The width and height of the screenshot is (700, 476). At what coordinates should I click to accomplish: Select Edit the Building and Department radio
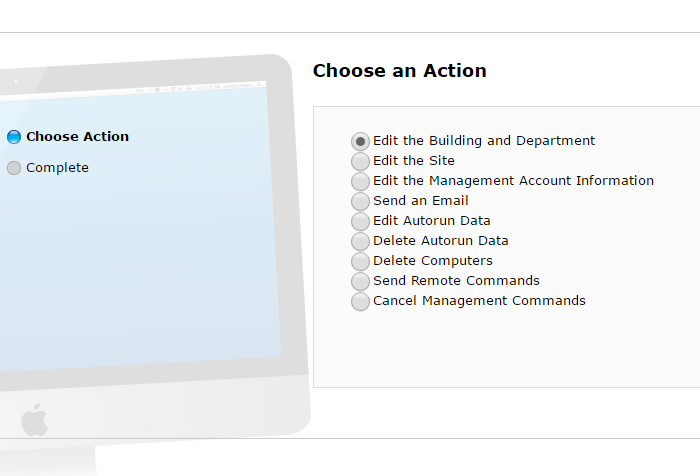point(360,142)
